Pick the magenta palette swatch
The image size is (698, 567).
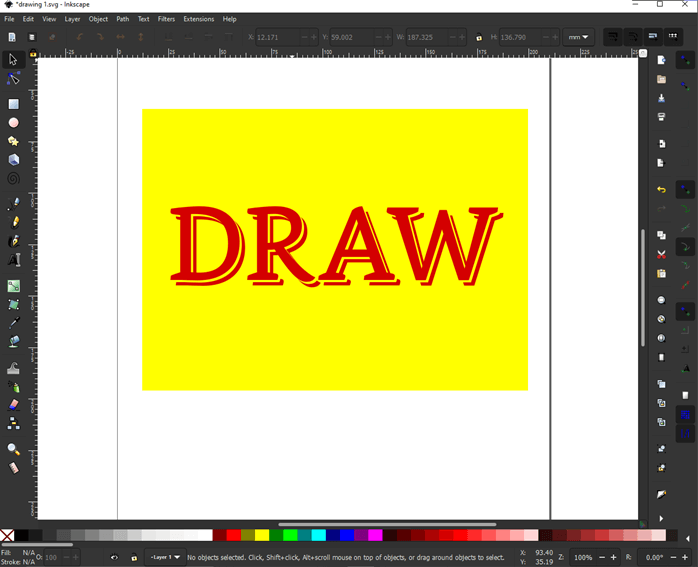(375, 535)
